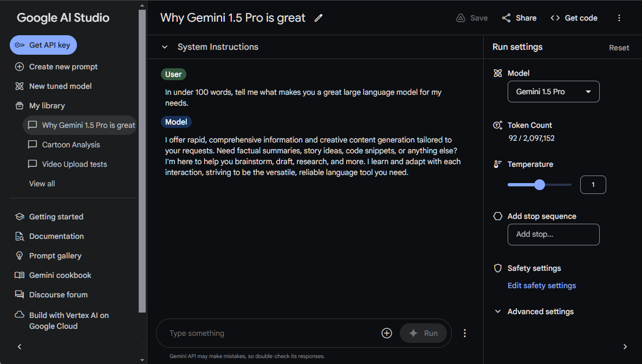Open the Edit safety settings link

(542, 285)
